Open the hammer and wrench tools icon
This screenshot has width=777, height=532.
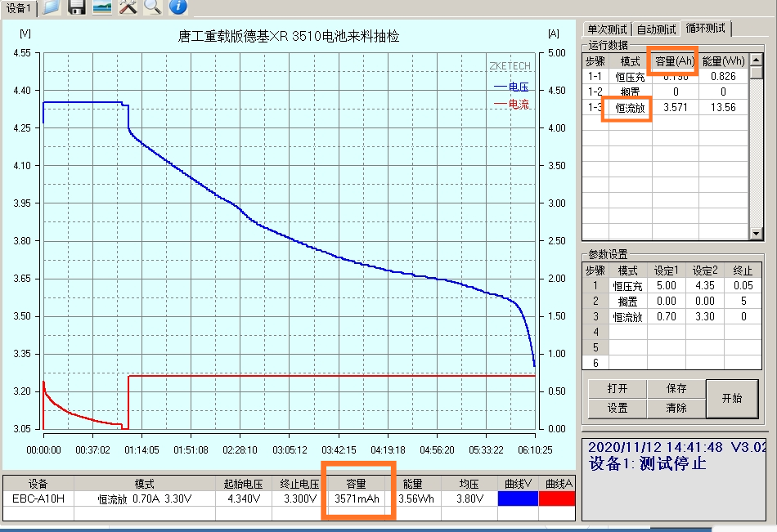128,7
